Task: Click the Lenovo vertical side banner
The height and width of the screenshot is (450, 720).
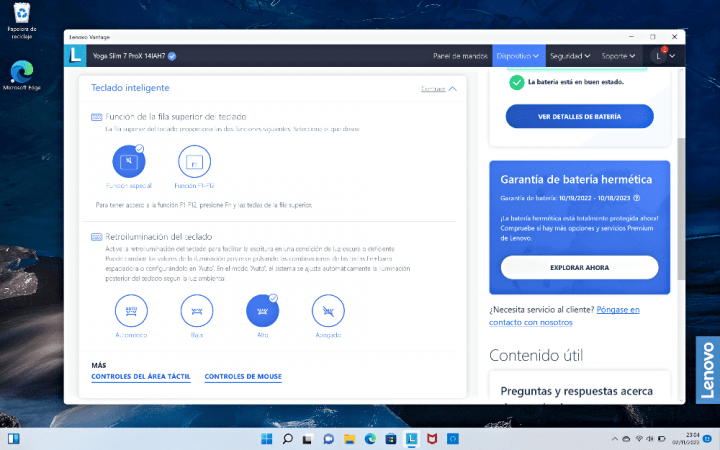Action: (708, 370)
